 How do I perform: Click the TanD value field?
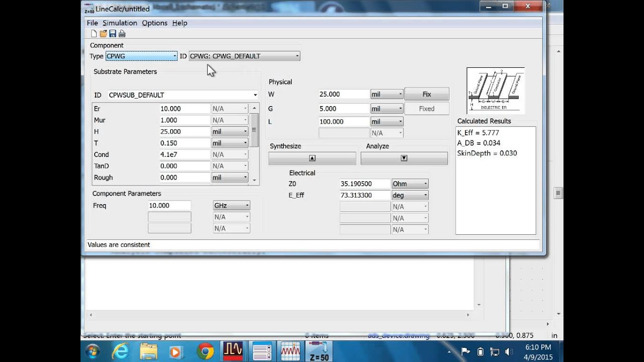pos(184,166)
